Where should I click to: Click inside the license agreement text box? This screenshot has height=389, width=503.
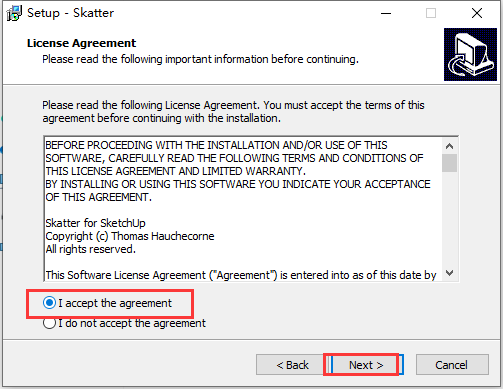[x=243, y=209]
